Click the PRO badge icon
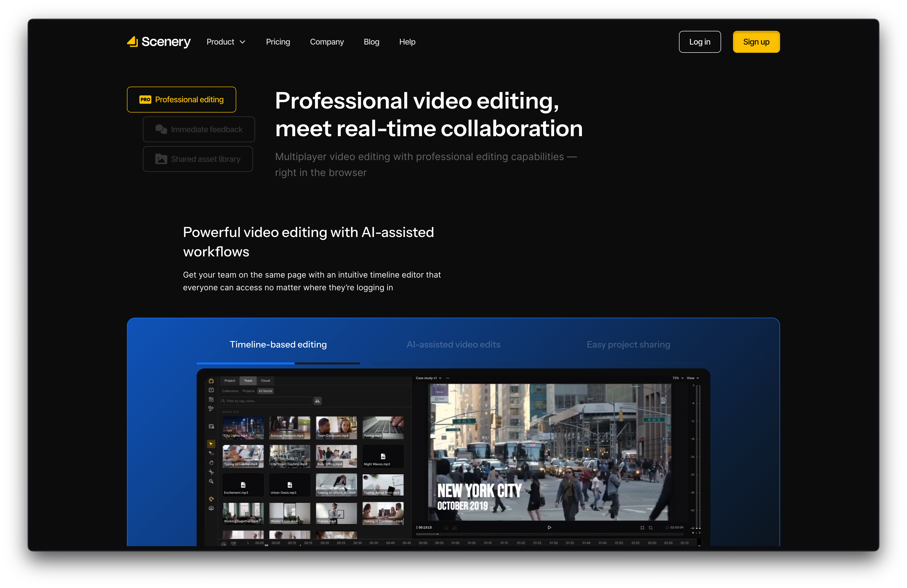Screen dimensions: 907x588 145,100
